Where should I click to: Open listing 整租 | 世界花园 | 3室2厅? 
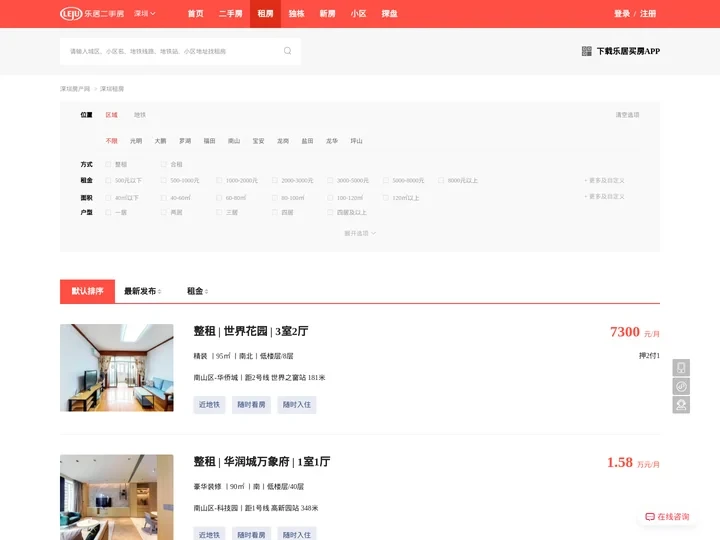[251, 331]
